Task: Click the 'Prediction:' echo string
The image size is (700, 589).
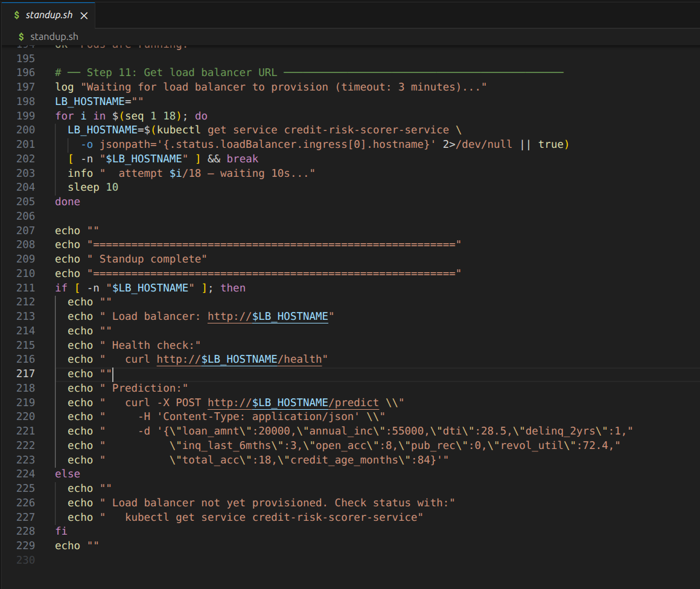Action: click(x=144, y=388)
